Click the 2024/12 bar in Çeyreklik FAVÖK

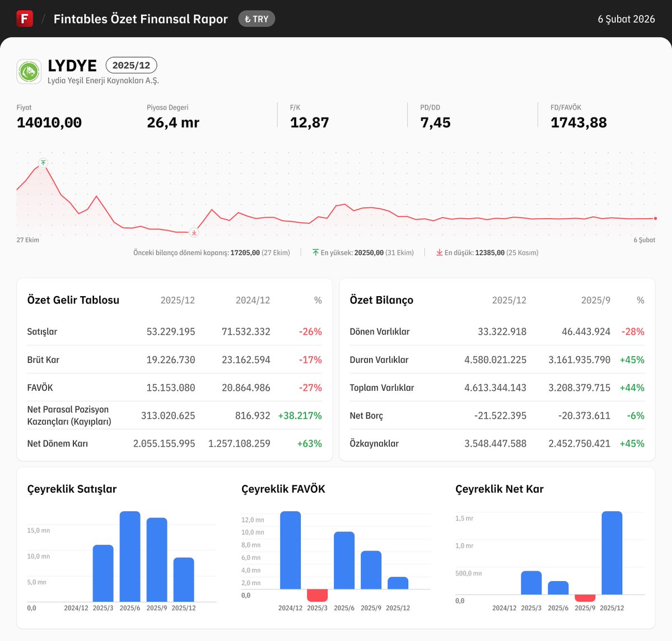(x=291, y=550)
